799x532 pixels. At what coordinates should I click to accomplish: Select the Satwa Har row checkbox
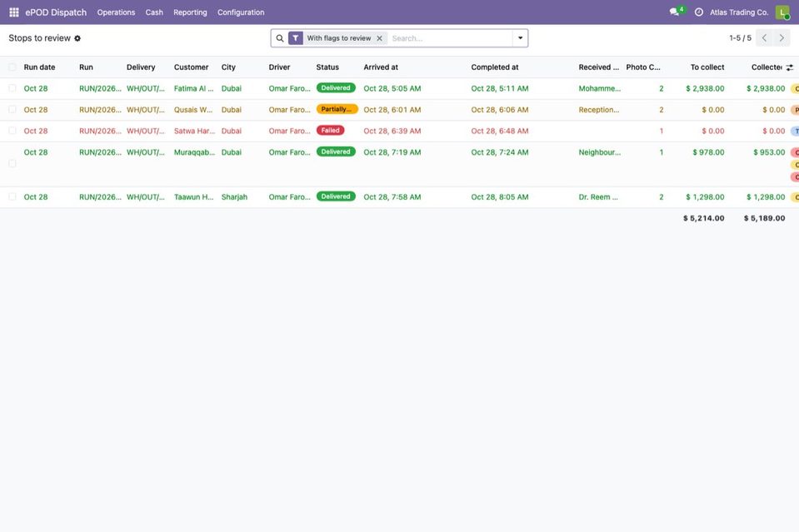[12, 131]
